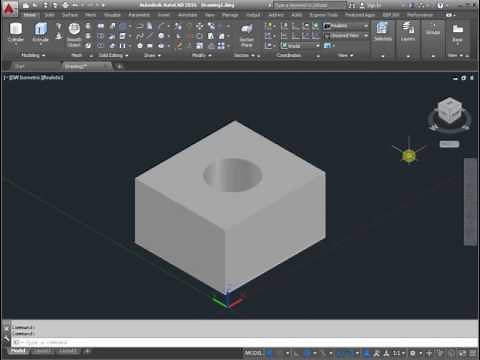Expand the Section panel dropdown
This screenshot has width=480, height=360.
pos(244,55)
